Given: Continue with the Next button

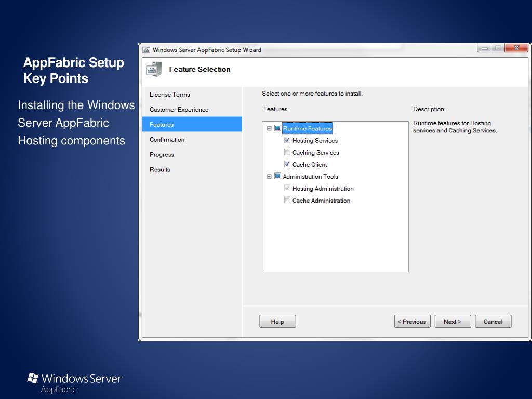Looking at the screenshot, I should pos(453,321).
